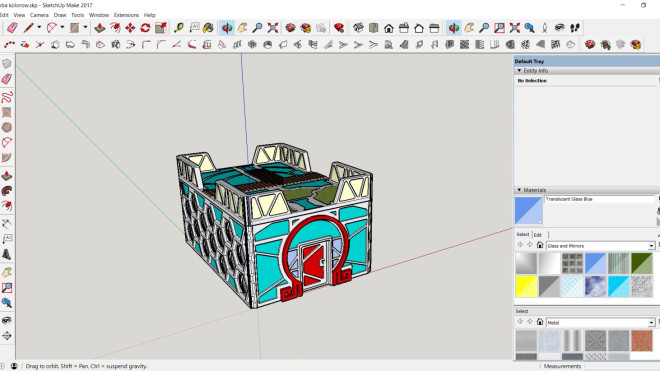Click the user profile icon in status bar

tap(14, 366)
